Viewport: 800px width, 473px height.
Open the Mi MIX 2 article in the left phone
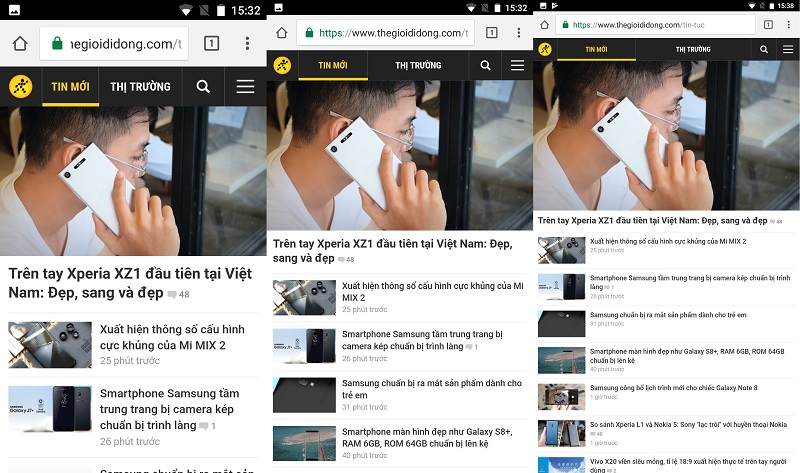(x=172, y=337)
